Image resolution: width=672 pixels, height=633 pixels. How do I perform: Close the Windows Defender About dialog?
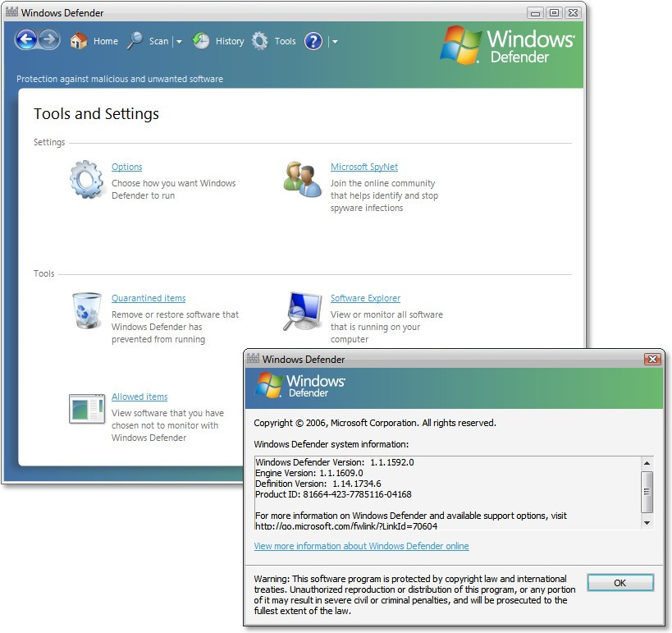[x=652, y=359]
